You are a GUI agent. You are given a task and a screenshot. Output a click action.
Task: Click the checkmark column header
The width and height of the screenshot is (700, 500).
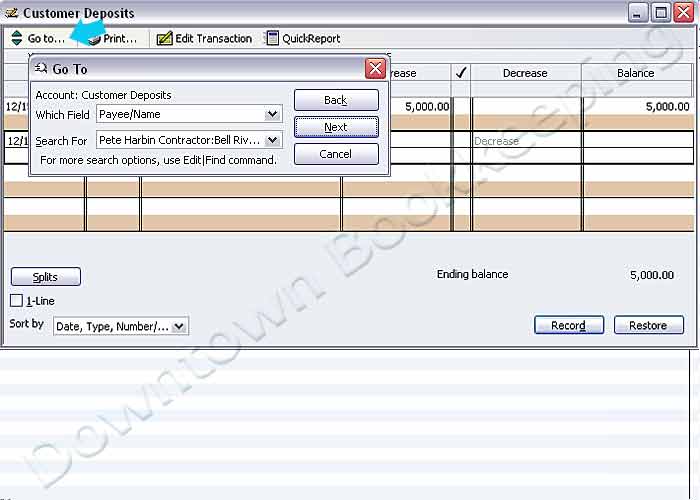[461, 73]
